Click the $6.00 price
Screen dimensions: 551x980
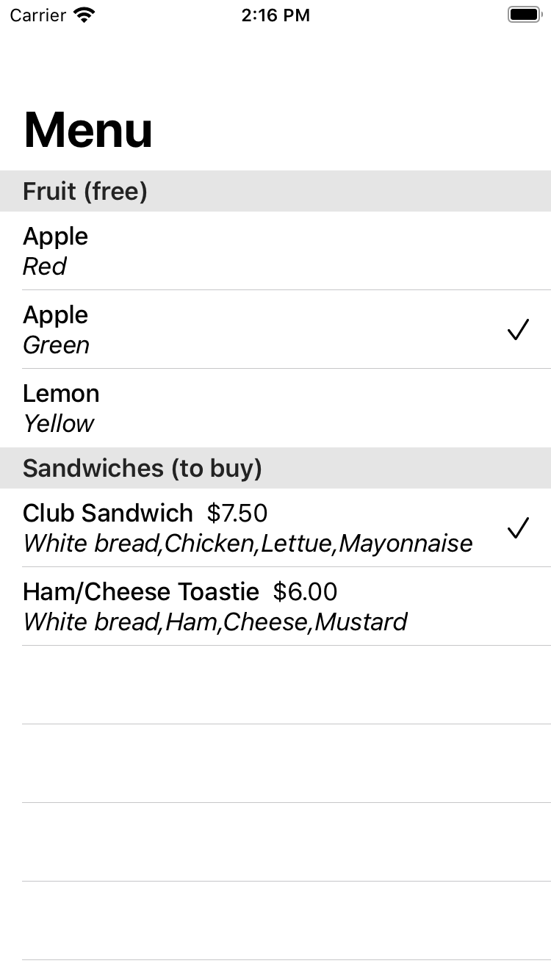306,592
